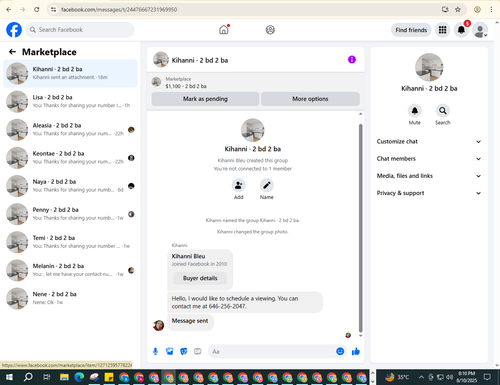Click the browser address bar URL
The width and height of the screenshot is (500, 385).
(119, 9)
